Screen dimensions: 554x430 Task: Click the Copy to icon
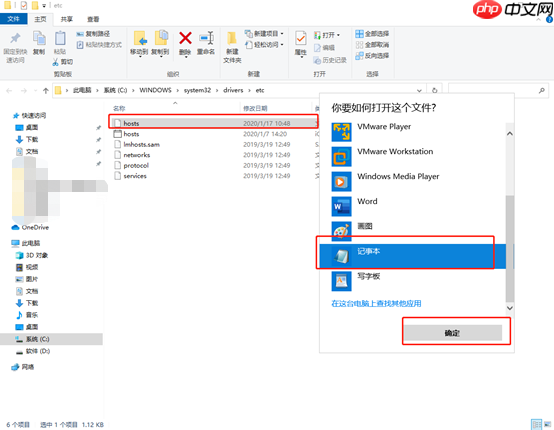click(161, 38)
